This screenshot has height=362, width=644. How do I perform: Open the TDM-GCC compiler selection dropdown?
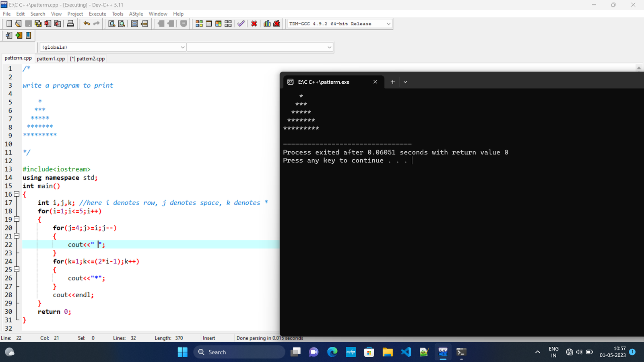click(x=388, y=24)
